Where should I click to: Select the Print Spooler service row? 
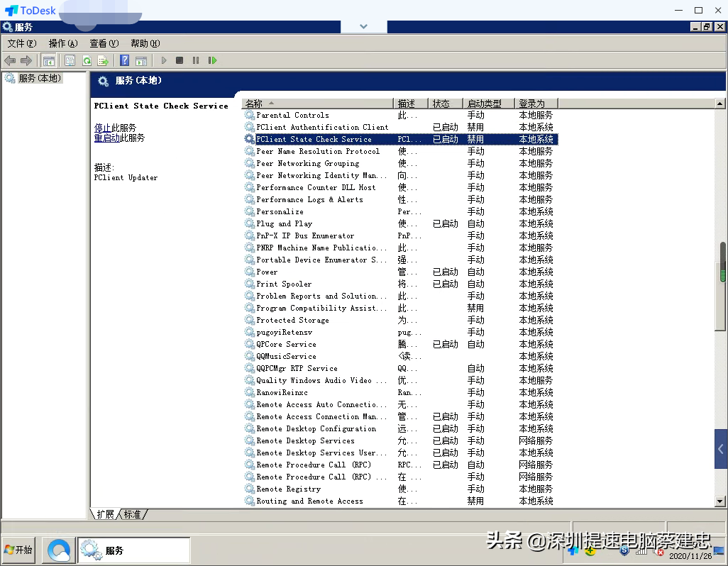coord(284,284)
